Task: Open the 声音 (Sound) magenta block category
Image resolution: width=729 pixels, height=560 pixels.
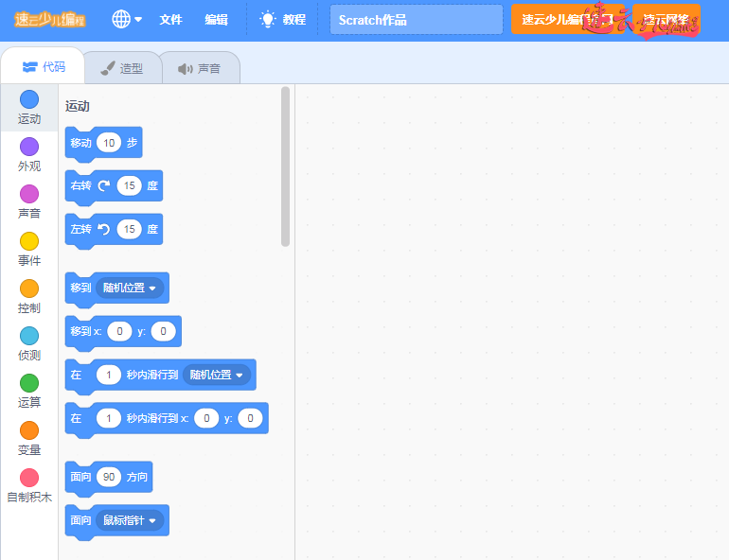Action: click(x=29, y=194)
